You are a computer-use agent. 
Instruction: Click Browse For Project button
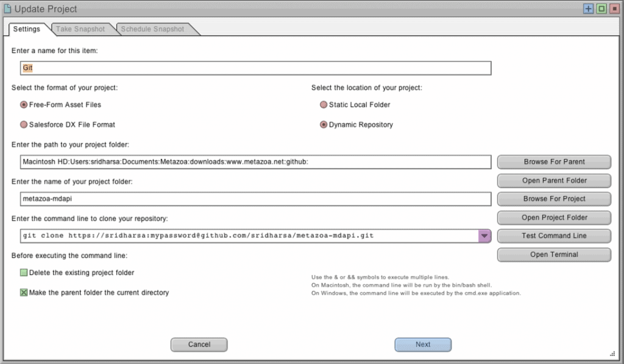point(554,198)
